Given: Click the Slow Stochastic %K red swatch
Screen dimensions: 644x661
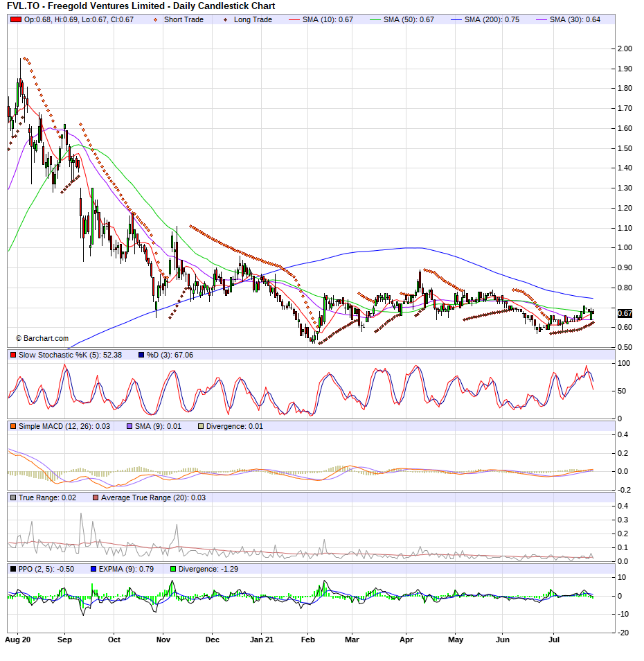Looking at the screenshot, I should 13,355.
